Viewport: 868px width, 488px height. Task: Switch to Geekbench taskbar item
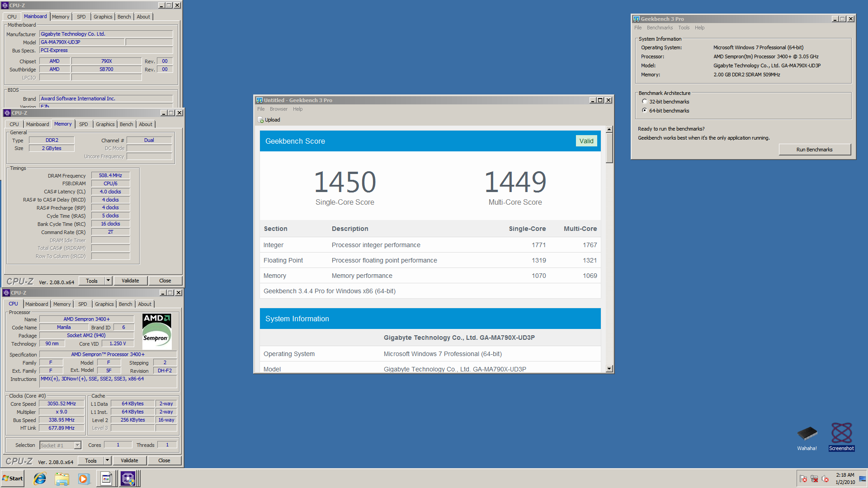pyautogui.click(x=106, y=479)
